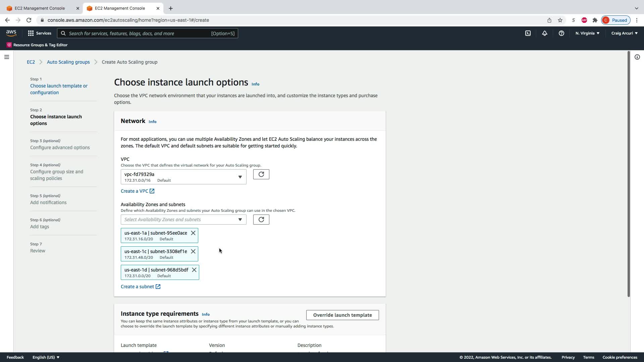This screenshot has height=362, width=644.
Task: Click Override launch template button
Action: [x=342, y=315]
